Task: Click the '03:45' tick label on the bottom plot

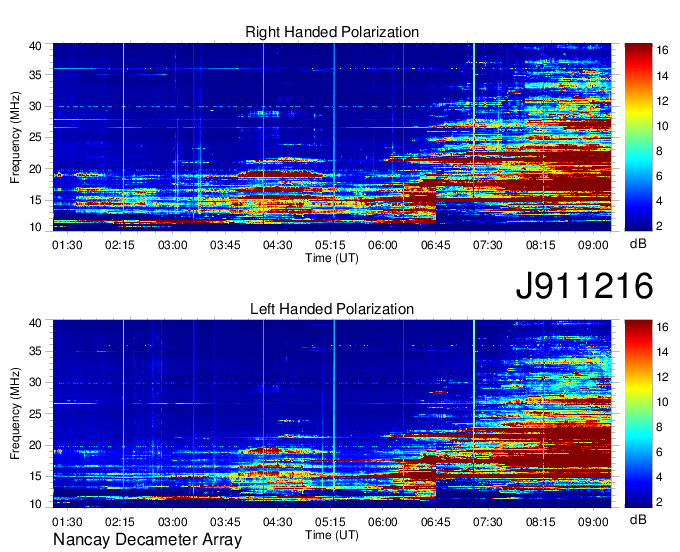Action: 225,522
